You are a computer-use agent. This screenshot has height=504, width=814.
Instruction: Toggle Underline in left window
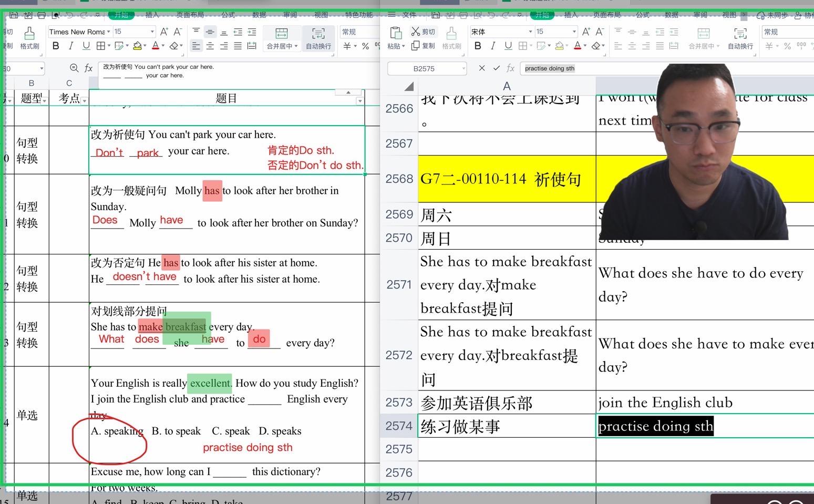point(86,46)
